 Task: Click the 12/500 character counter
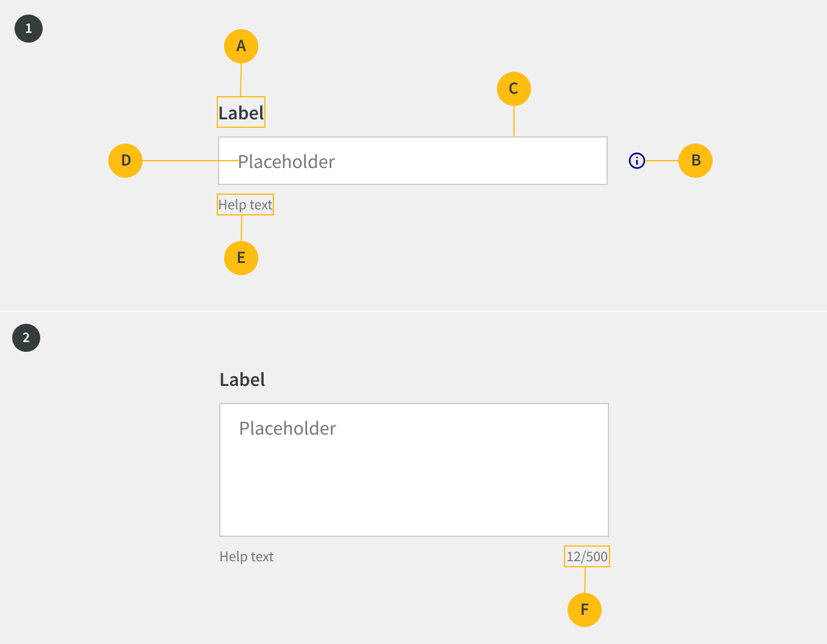pos(587,556)
